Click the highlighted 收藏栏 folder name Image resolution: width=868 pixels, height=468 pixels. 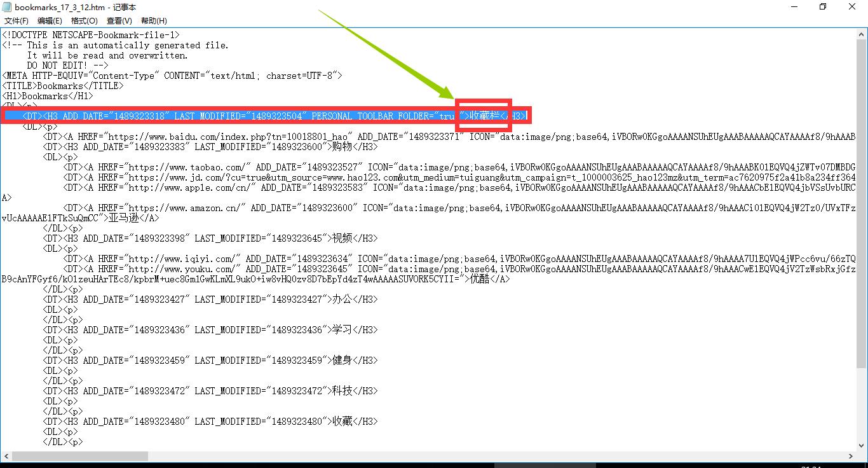(x=484, y=116)
